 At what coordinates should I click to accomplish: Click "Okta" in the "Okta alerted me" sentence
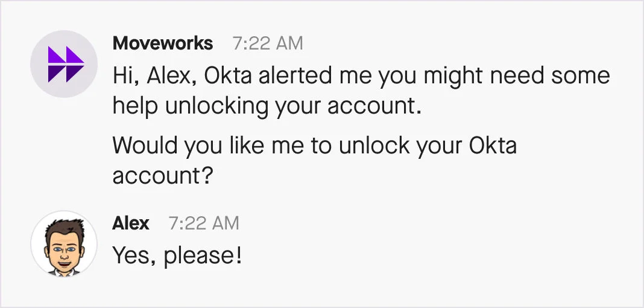(224, 76)
